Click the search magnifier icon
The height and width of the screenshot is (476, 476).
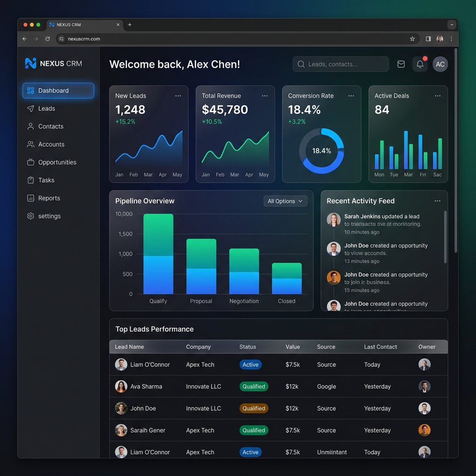(301, 64)
